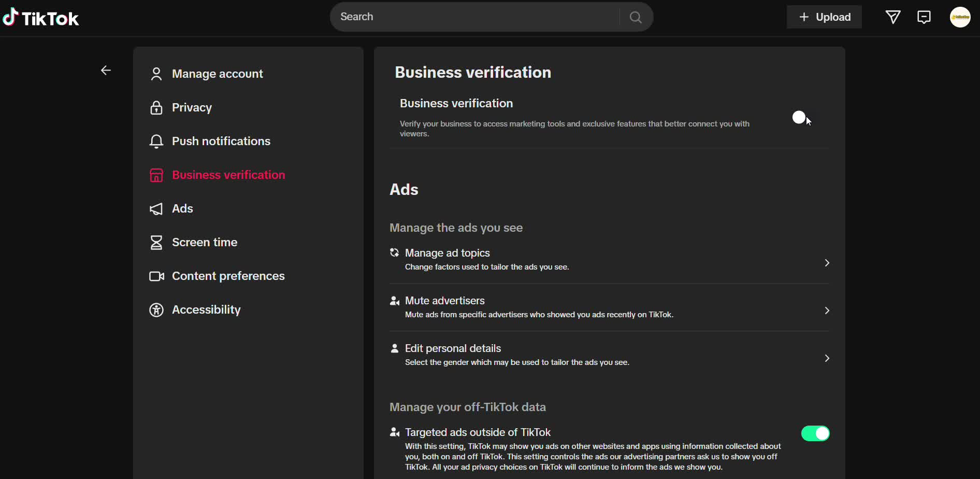The image size is (980, 479).
Task: Click the magnifying glass search icon
Action: 636,17
